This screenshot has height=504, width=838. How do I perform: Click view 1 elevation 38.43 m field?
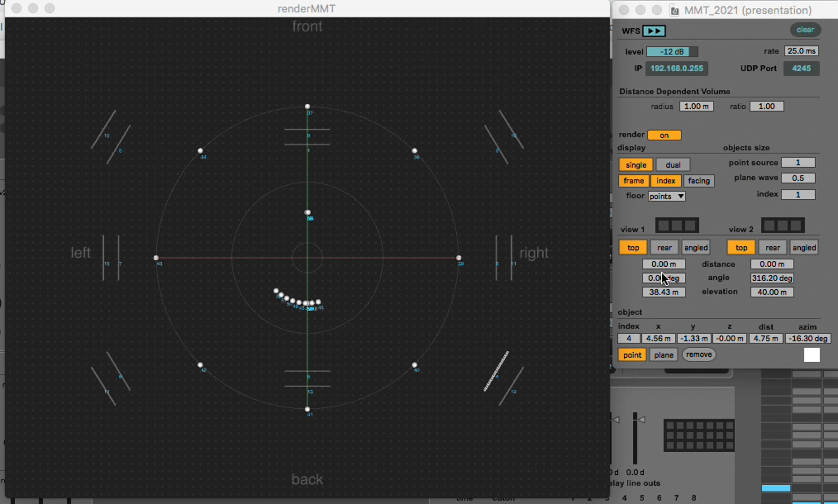click(664, 292)
